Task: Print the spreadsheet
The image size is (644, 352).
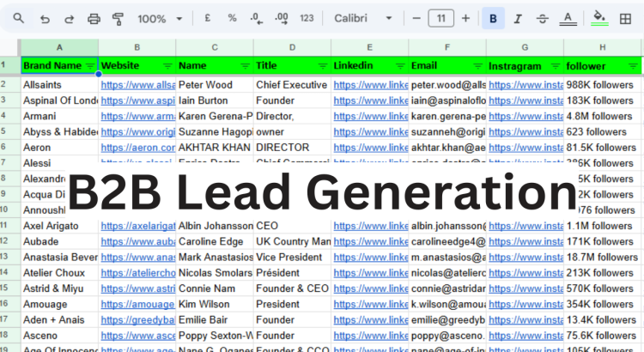Action: pos(94,18)
